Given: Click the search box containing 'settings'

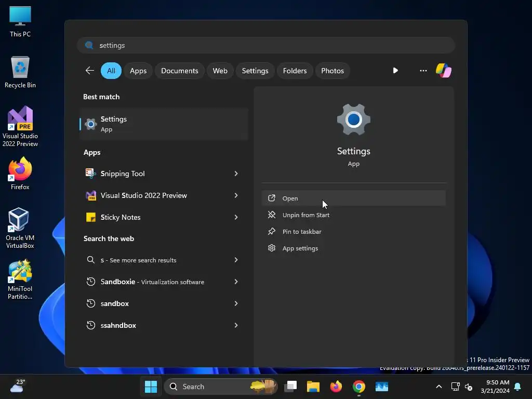Looking at the screenshot, I should (x=266, y=45).
